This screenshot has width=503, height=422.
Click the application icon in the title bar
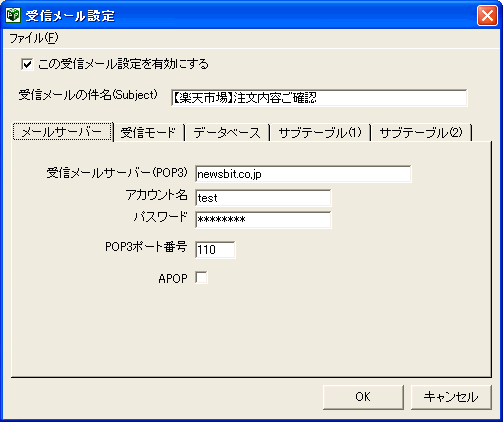13,15
